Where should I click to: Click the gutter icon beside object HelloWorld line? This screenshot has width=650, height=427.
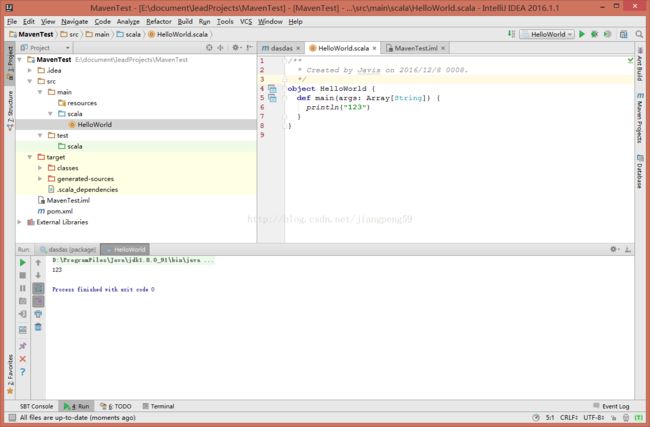tap(272, 89)
